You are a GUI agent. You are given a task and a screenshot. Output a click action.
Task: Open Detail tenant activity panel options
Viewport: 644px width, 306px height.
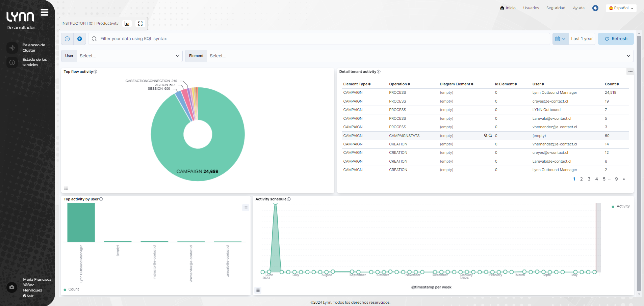630,72
